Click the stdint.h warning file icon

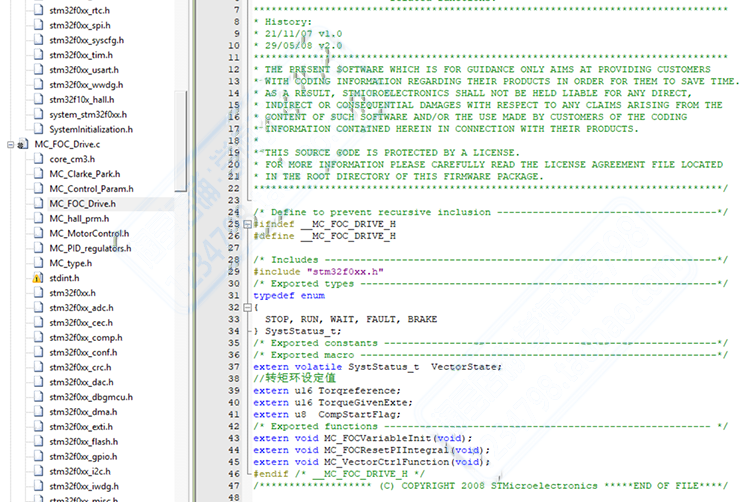tap(38, 278)
